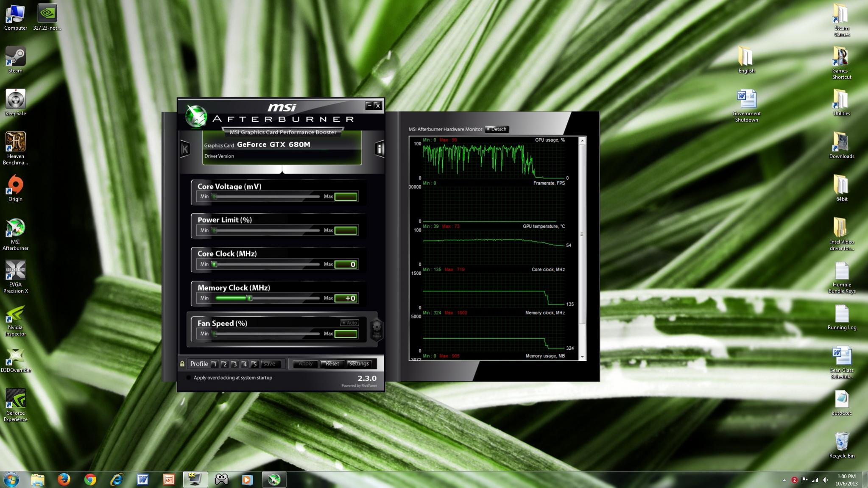Minimize the Afterburner window

(x=369, y=106)
